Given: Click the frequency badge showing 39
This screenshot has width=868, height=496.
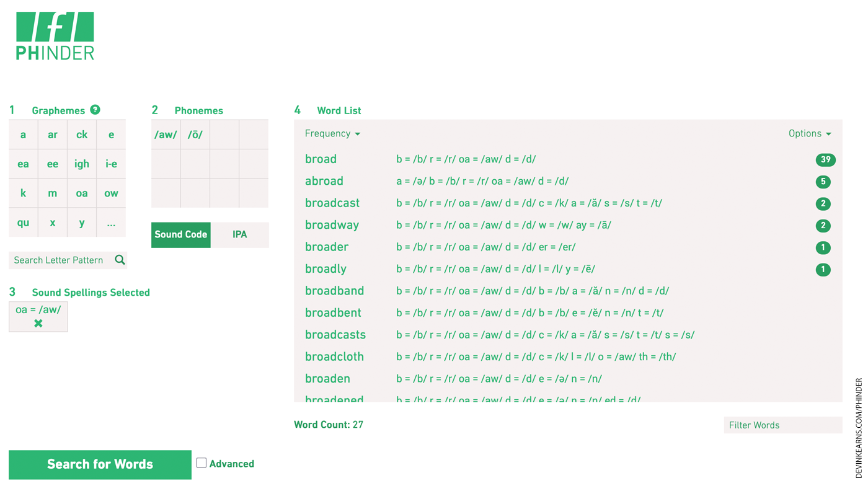Looking at the screenshot, I should coord(825,159).
